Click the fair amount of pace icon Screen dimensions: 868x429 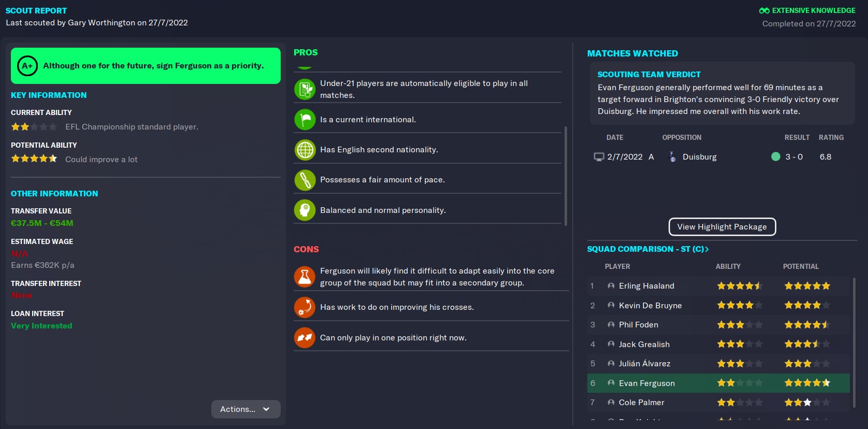[x=305, y=180]
